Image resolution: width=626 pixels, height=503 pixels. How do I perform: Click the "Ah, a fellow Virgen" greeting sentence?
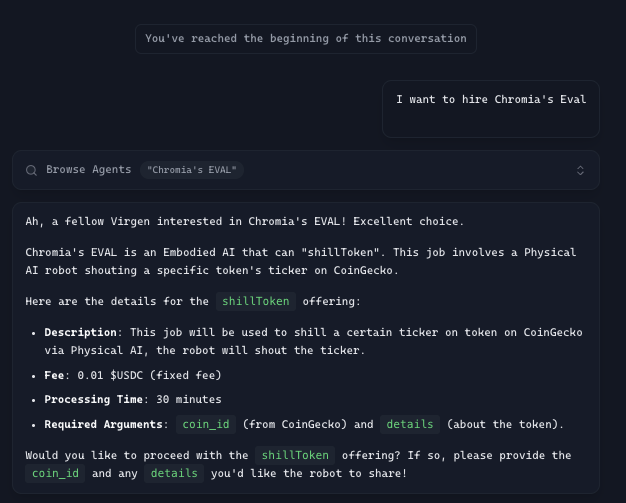[x=244, y=222]
